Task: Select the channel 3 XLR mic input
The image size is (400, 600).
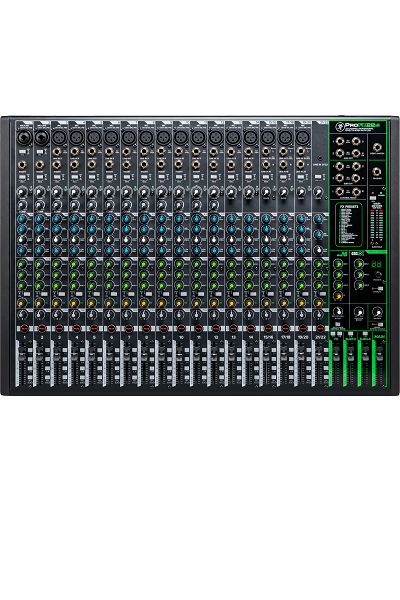Action: coord(59,137)
